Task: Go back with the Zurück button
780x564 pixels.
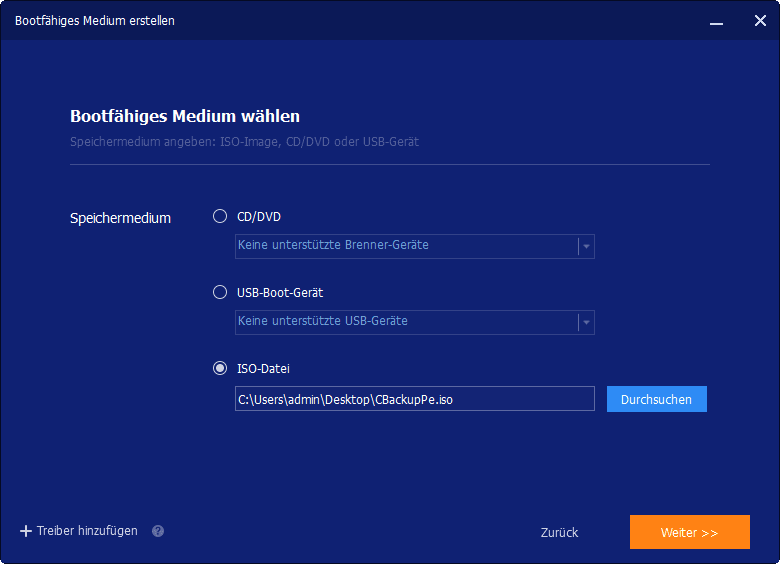Action: coord(559,533)
